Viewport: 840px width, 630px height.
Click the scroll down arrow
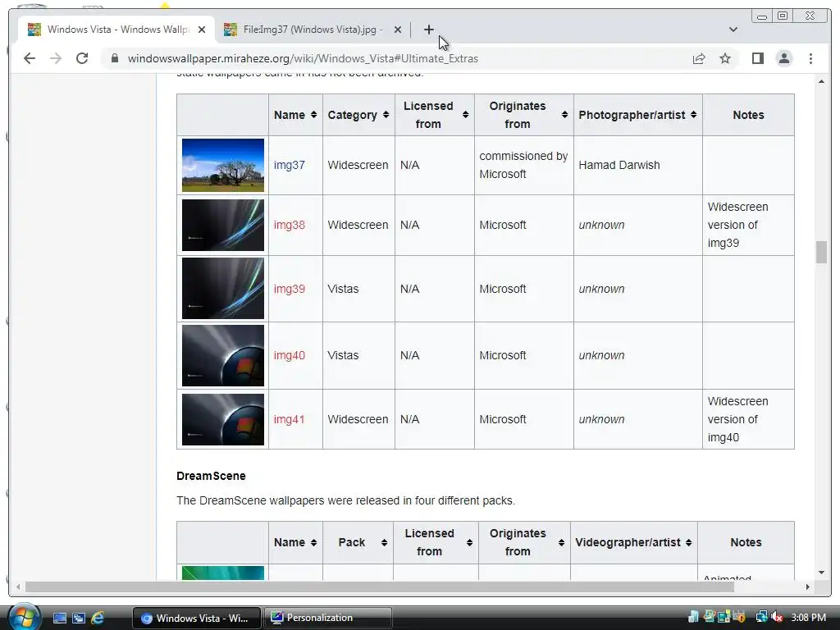click(821, 572)
